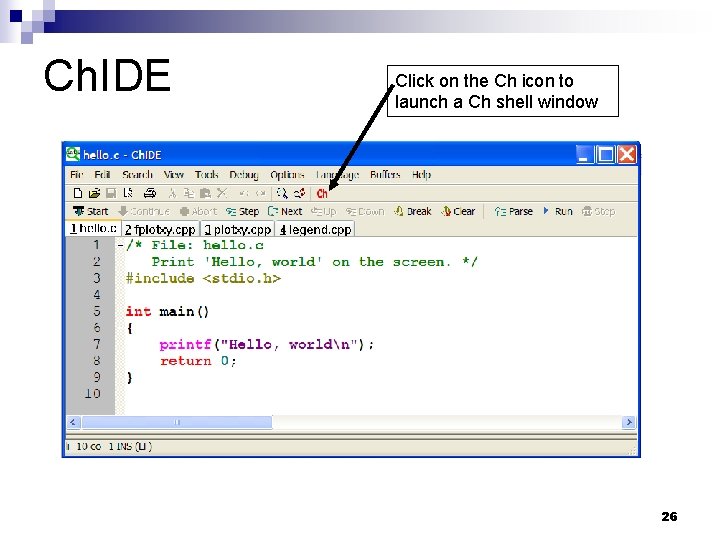Click the Redo arrow icon
The image size is (720, 540).
coord(261,193)
